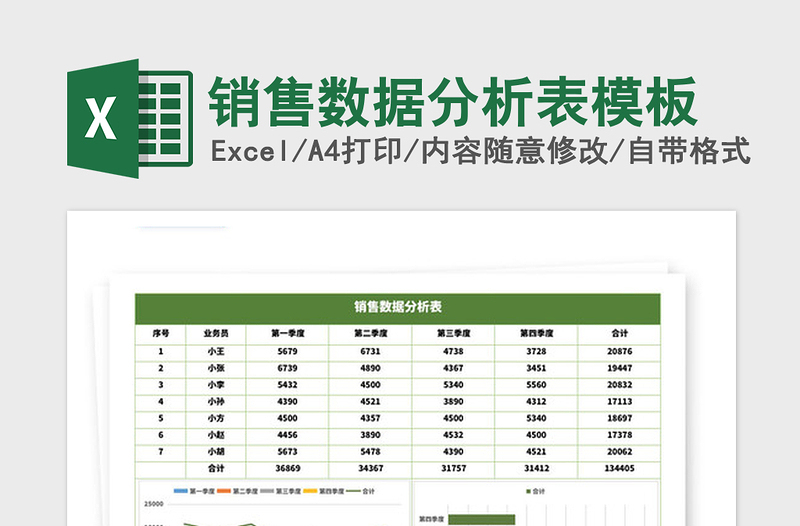
Task: Select the 第四季度 table column header
Action: (537, 334)
